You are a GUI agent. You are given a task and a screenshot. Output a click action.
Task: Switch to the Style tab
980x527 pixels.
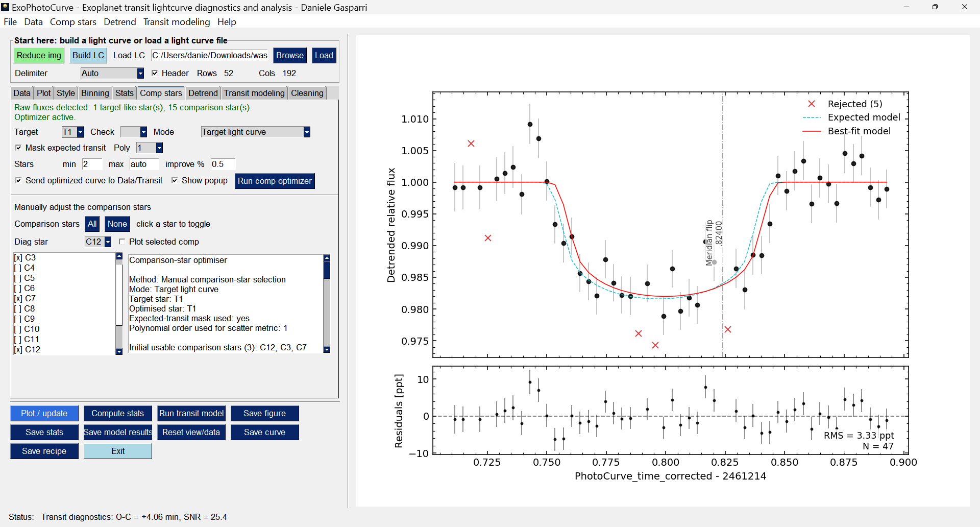pyautogui.click(x=66, y=93)
